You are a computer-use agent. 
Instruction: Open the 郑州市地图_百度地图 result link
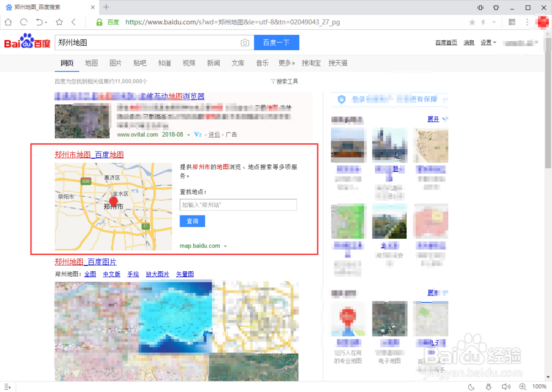coord(88,154)
